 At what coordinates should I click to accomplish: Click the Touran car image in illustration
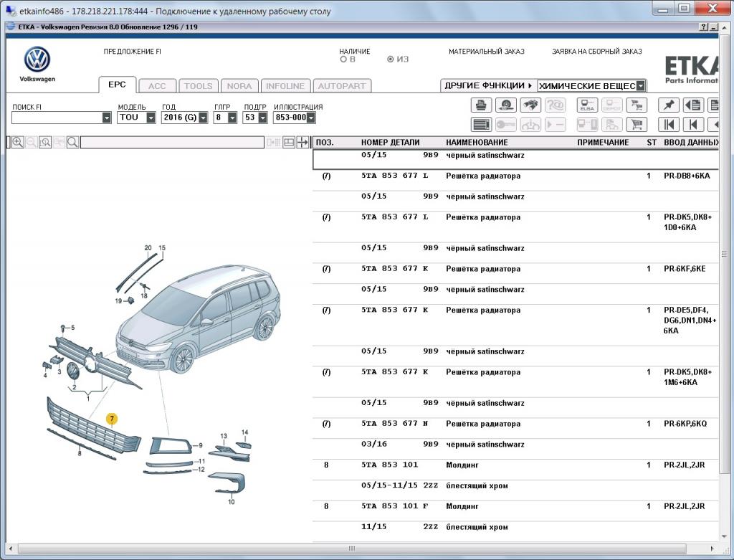point(199,318)
